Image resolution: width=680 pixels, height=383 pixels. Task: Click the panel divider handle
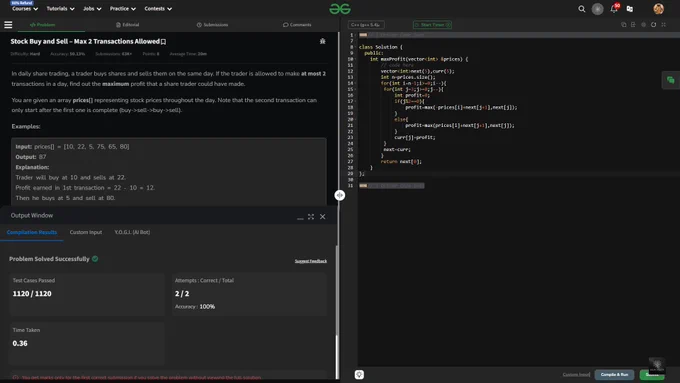pyautogui.click(x=340, y=195)
